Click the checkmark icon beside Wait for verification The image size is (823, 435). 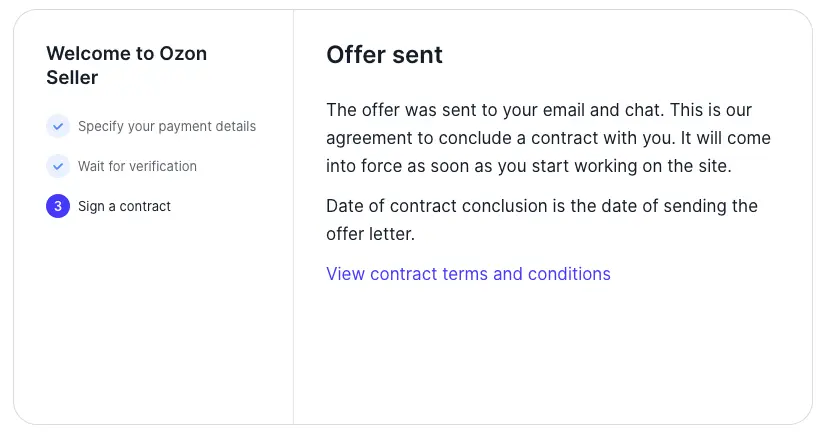(x=58, y=166)
